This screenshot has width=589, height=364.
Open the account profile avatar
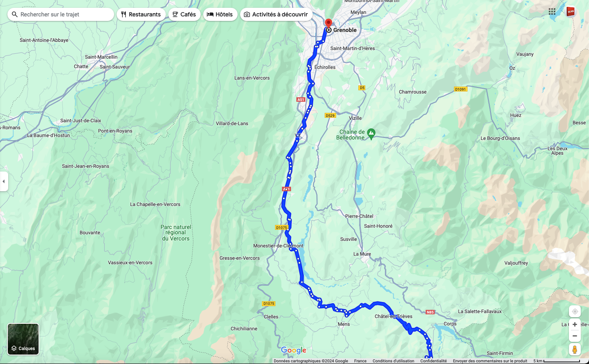(x=571, y=11)
